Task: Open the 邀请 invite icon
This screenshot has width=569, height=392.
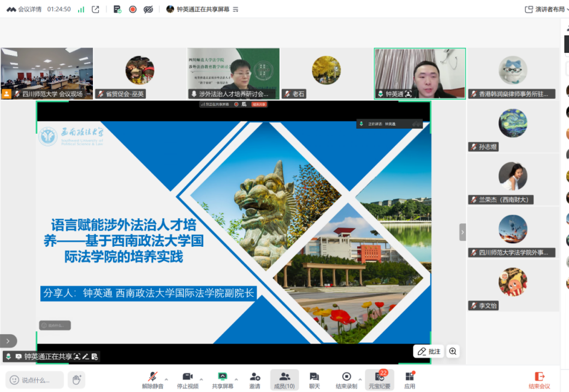Action: 254,377
